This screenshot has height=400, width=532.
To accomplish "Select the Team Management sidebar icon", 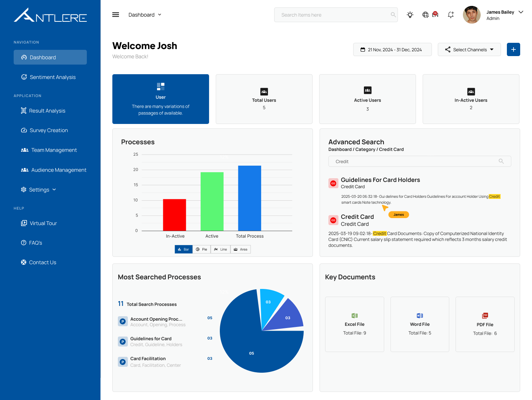I will pyautogui.click(x=24, y=150).
